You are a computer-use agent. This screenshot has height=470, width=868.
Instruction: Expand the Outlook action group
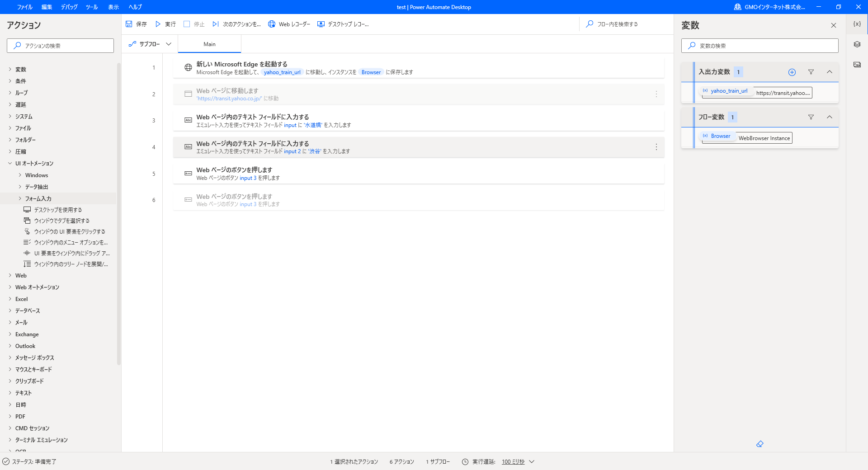pos(10,346)
